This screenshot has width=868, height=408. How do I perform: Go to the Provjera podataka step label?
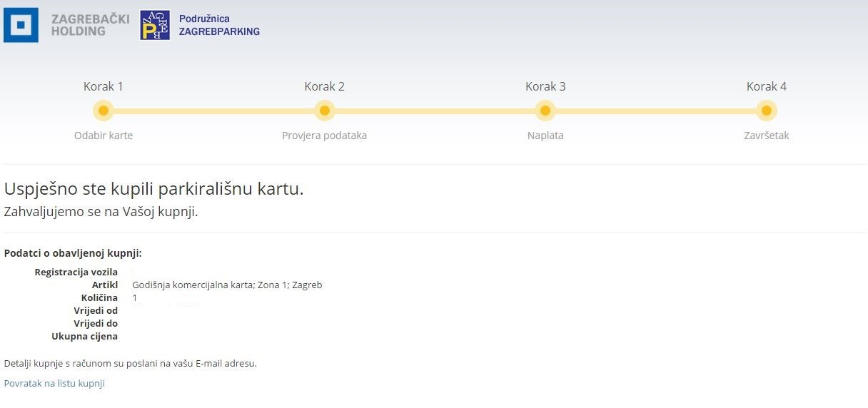324,136
